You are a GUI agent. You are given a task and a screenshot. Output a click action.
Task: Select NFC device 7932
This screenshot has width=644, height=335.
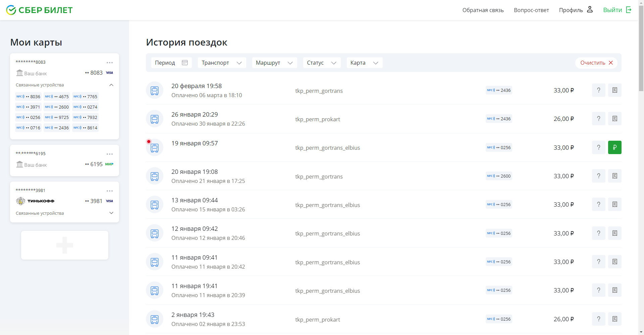pyautogui.click(x=85, y=117)
